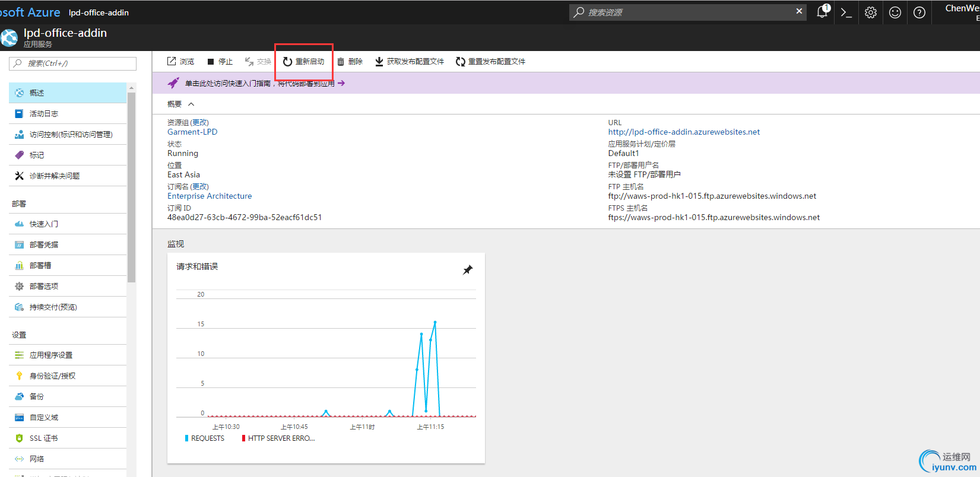The width and height of the screenshot is (980, 477).
Task: Click the FTP hostname value
Action: pos(712,196)
